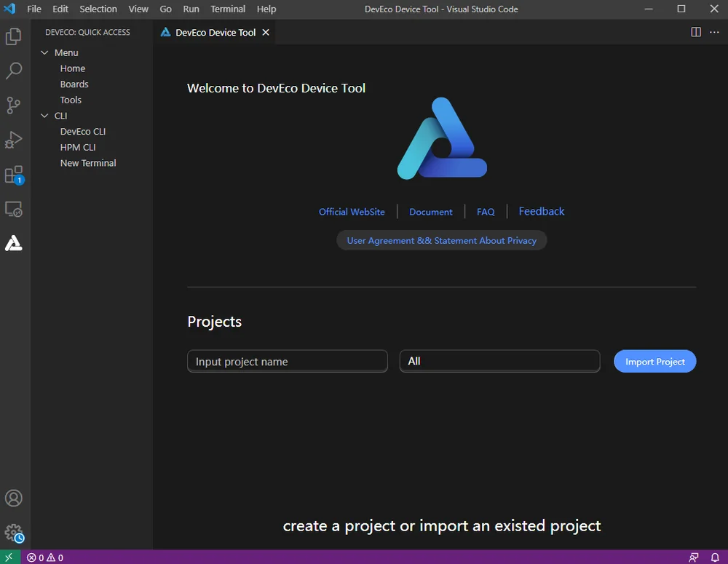Open the Go menu

tap(165, 9)
